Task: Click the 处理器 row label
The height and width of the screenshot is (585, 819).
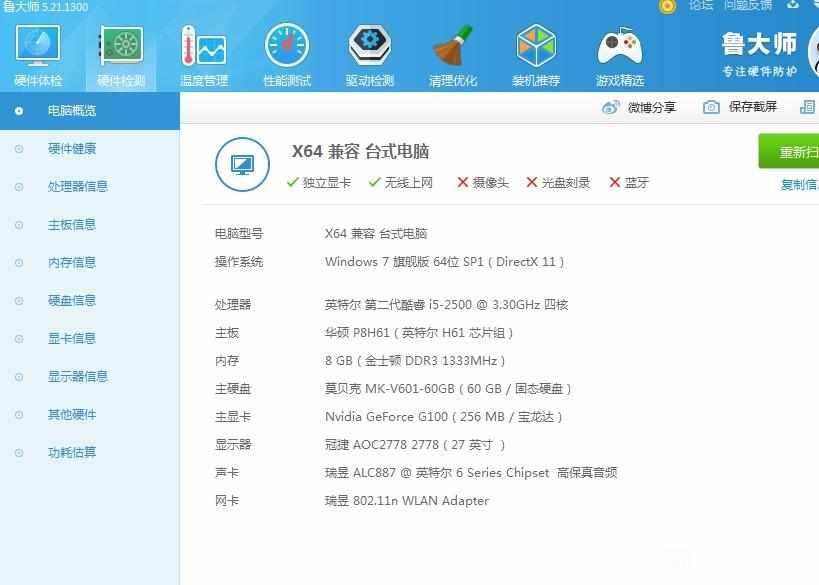Action: [233, 305]
